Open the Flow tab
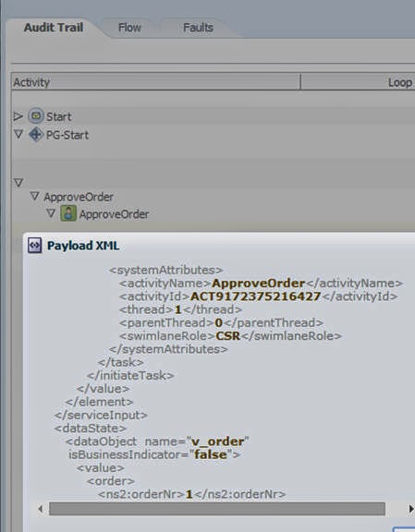 point(129,28)
